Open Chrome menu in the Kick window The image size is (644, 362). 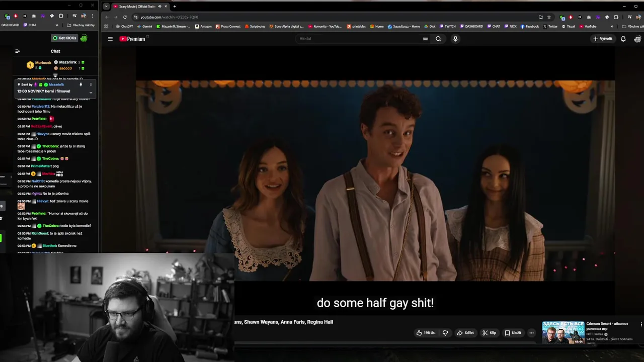(x=93, y=16)
